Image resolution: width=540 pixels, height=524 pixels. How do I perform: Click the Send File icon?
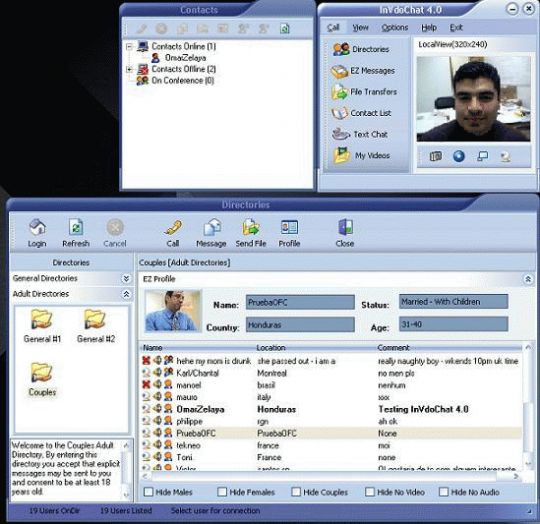tap(251, 233)
